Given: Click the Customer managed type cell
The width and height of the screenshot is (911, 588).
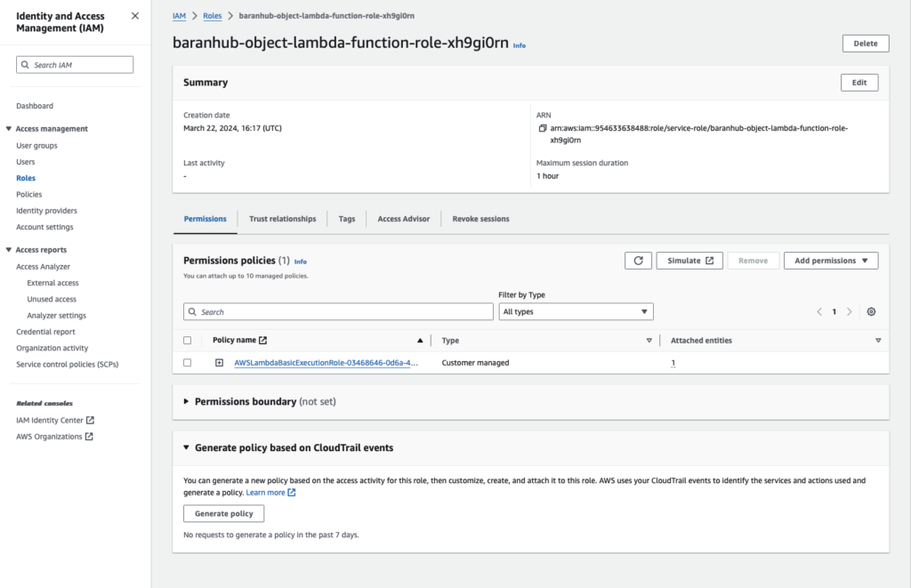Looking at the screenshot, I should (x=475, y=363).
